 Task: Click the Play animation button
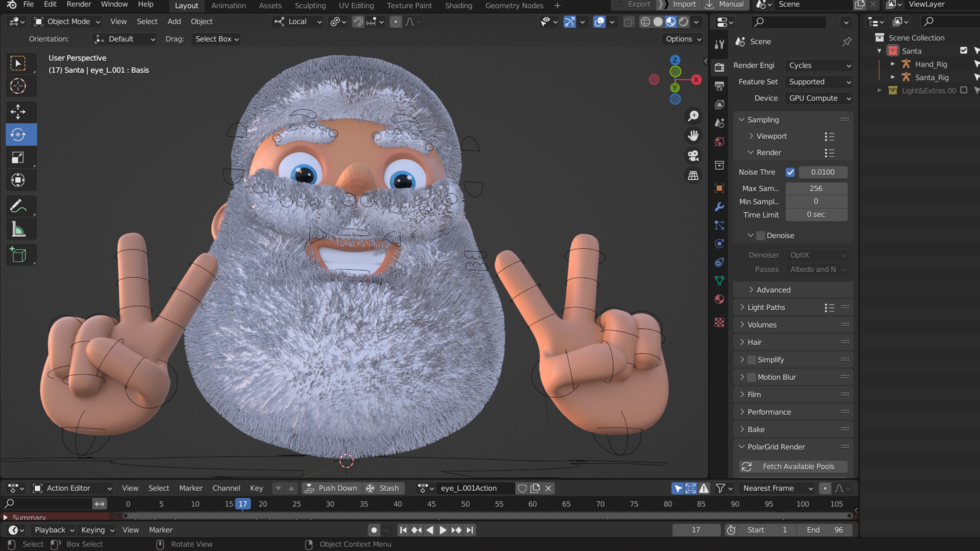[x=443, y=530]
